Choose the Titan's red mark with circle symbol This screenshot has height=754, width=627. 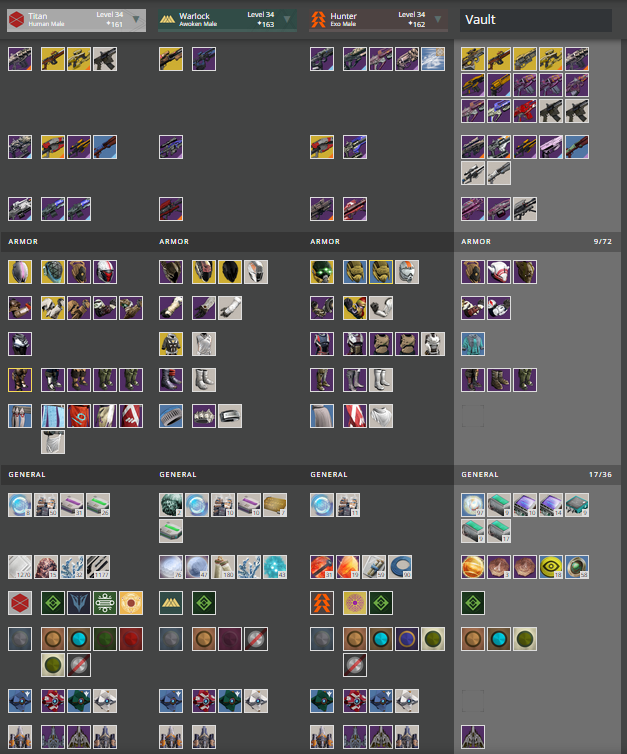click(x=79, y=416)
